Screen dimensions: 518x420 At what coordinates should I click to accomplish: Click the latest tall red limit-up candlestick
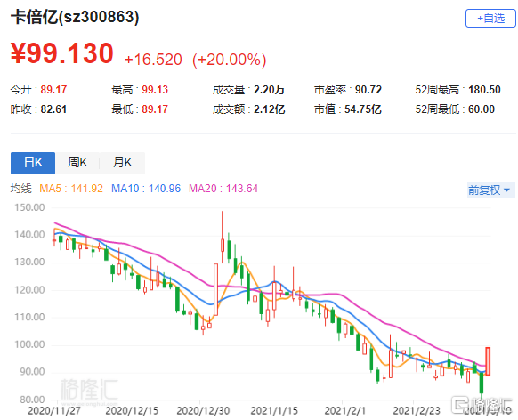[488, 361]
